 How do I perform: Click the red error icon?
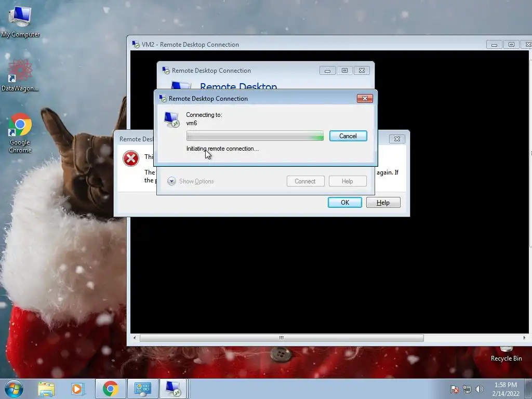[131, 158]
